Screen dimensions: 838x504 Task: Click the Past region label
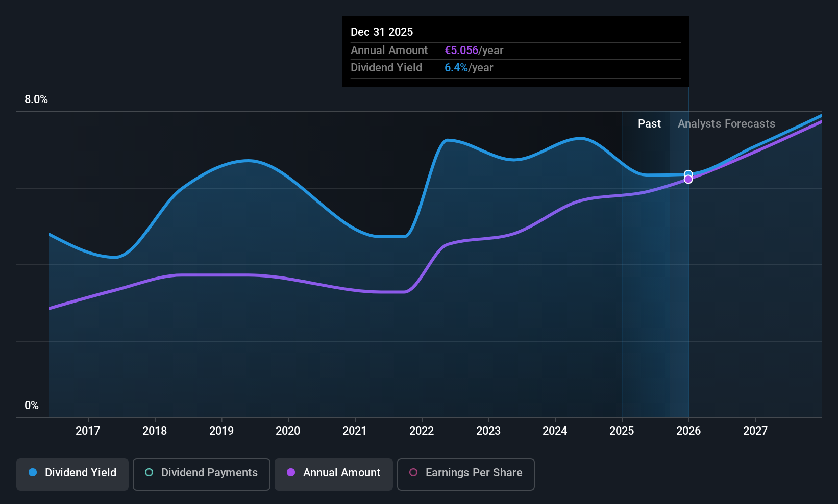[649, 123]
